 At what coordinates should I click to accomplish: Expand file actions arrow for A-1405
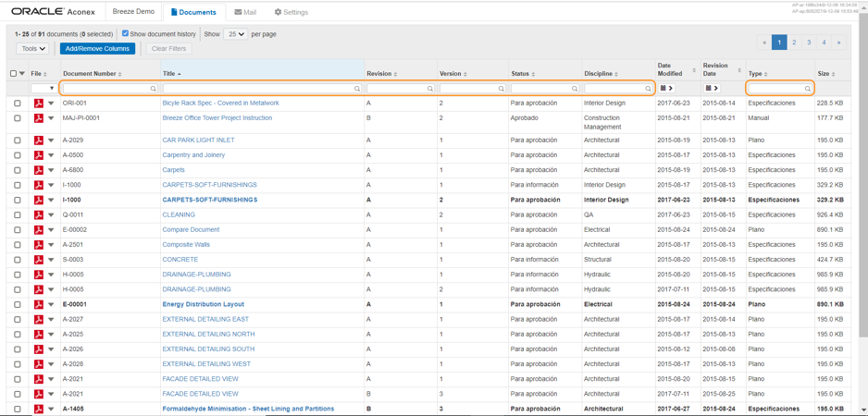click(51, 410)
